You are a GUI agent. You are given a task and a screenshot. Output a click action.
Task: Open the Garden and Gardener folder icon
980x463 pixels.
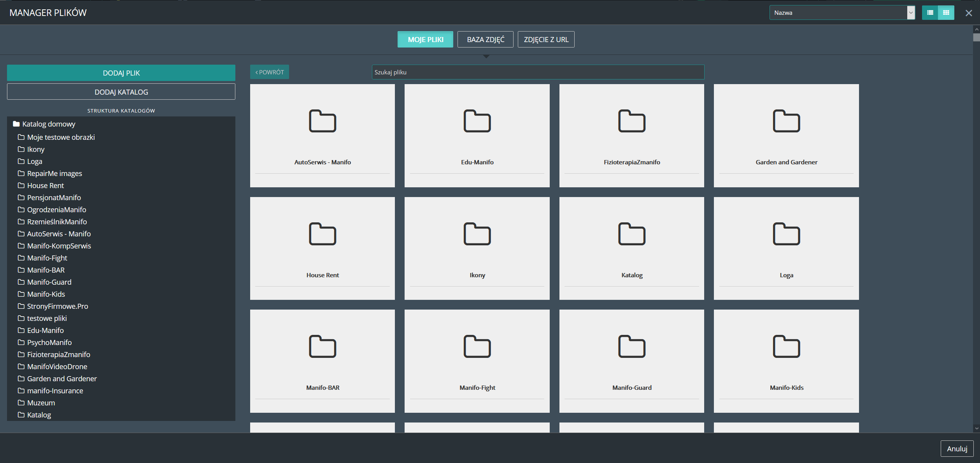(x=786, y=121)
